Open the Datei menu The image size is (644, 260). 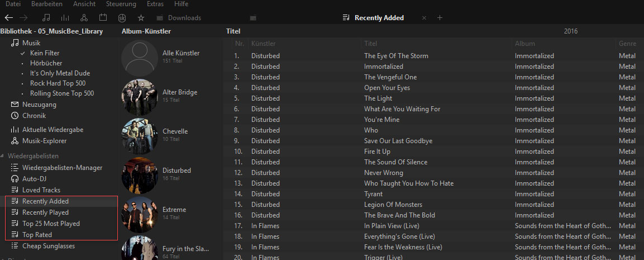pyautogui.click(x=14, y=4)
